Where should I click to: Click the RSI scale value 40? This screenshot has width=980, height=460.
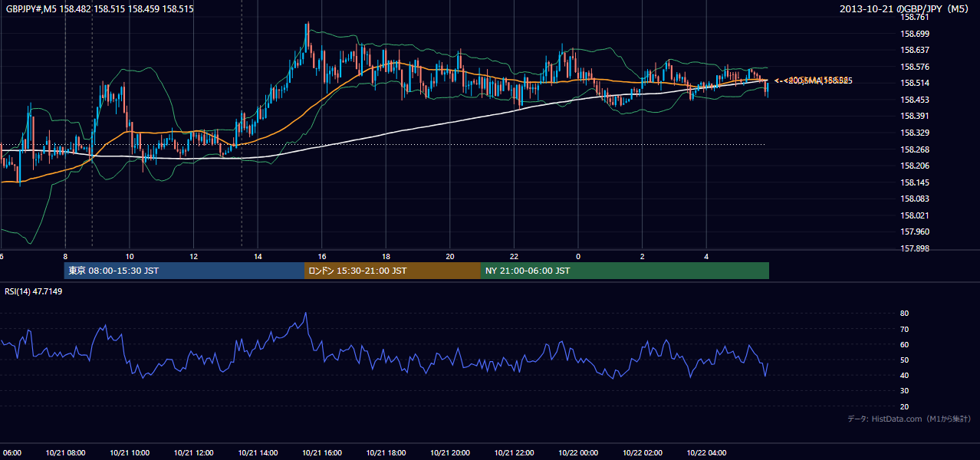[904, 375]
